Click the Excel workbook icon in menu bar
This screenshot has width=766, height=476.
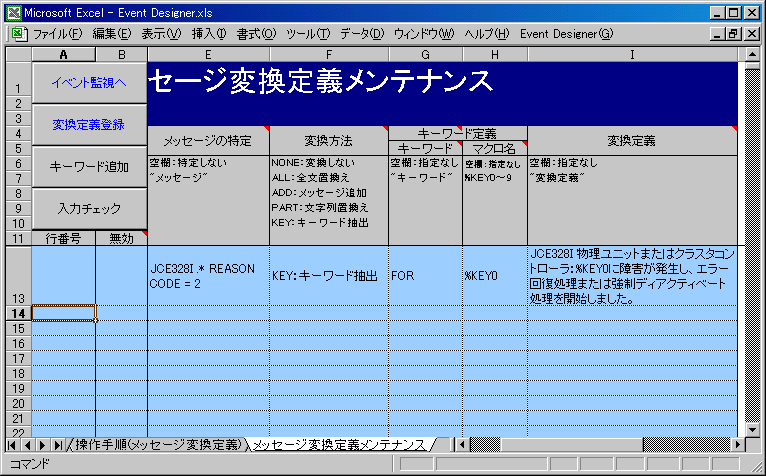[17, 34]
